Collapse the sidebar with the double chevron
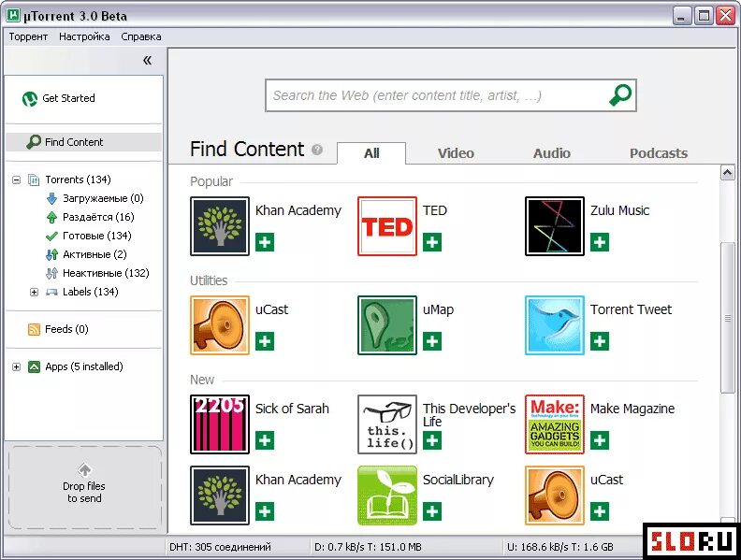 tap(148, 60)
